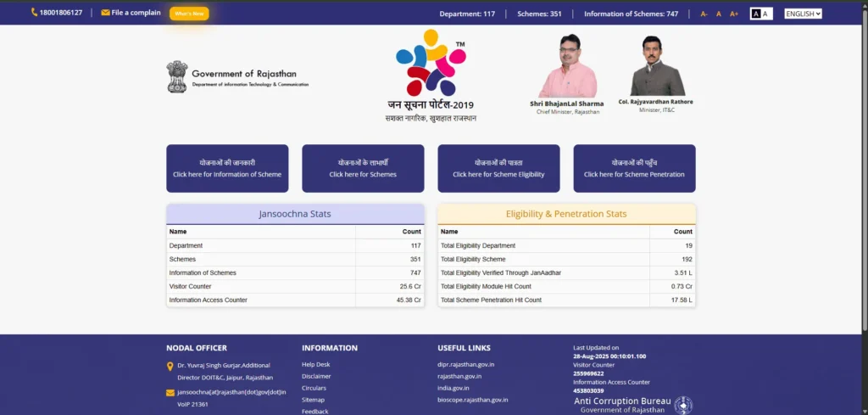Increase font size with A+ button

(734, 14)
